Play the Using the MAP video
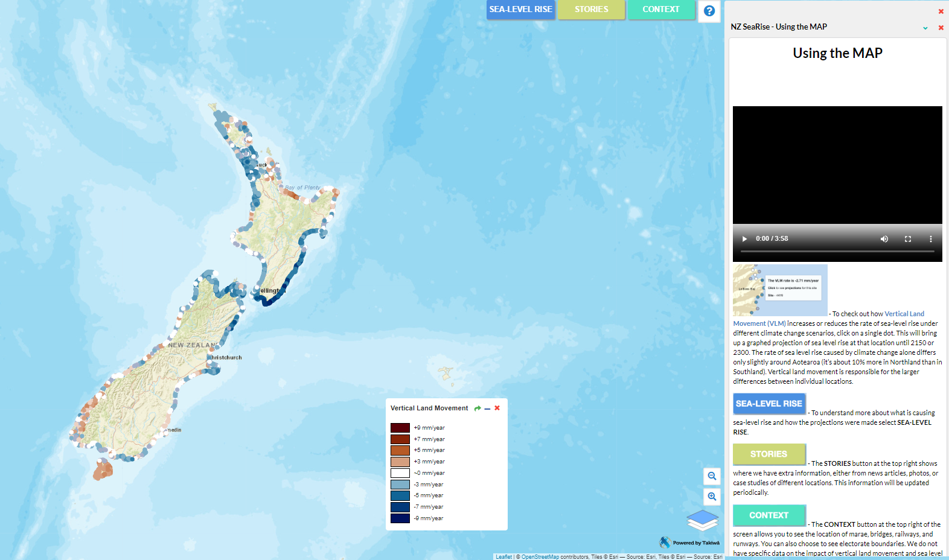 click(x=744, y=239)
